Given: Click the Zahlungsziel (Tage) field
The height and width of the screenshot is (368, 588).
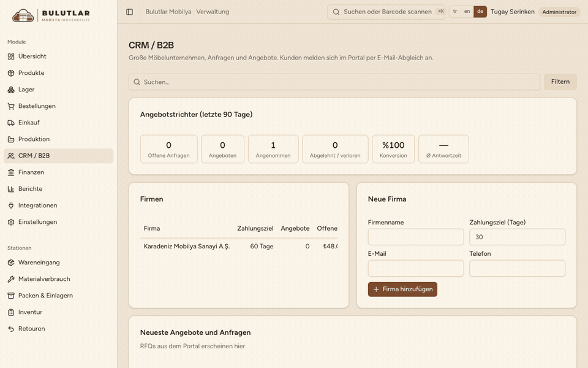Looking at the screenshot, I should [x=517, y=237].
